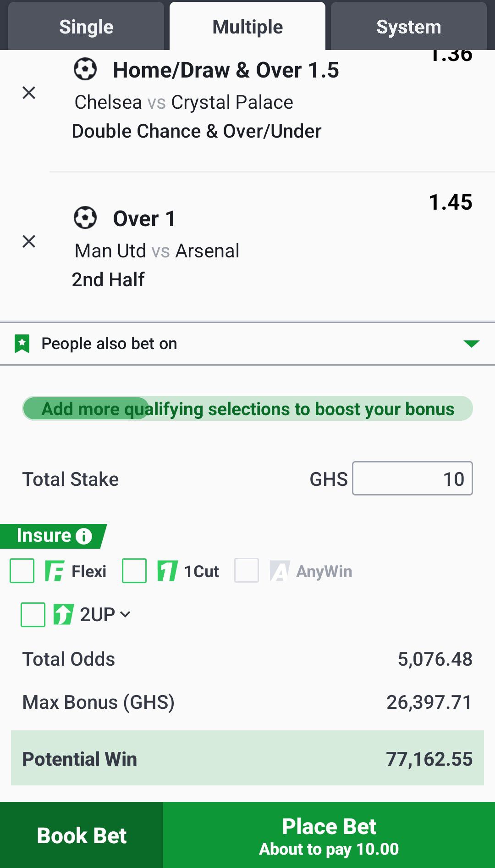Click the green bookmark star icon
Image resolution: width=495 pixels, height=868 pixels.
click(22, 344)
